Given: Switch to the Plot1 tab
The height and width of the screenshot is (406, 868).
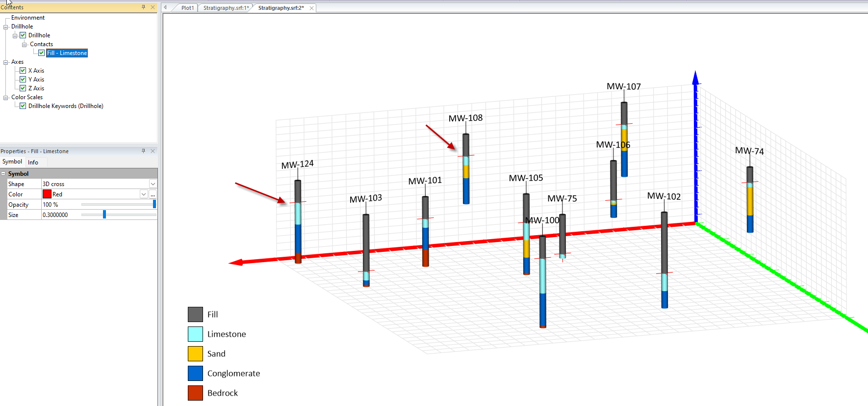Looking at the screenshot, I should pyautogui.click(x=187, y=8).
